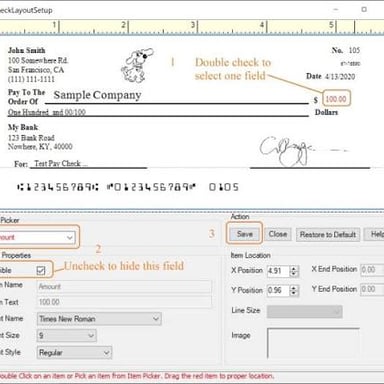The height and width of the screenshot is (384, 384).
Task: Click check number 105 at top right
Action: coord(354,50)
